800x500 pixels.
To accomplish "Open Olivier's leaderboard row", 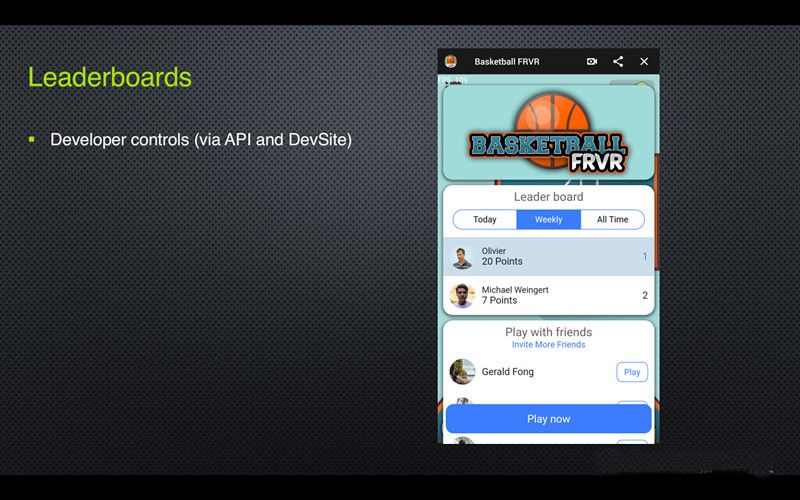I will click(x=548, y=256).
